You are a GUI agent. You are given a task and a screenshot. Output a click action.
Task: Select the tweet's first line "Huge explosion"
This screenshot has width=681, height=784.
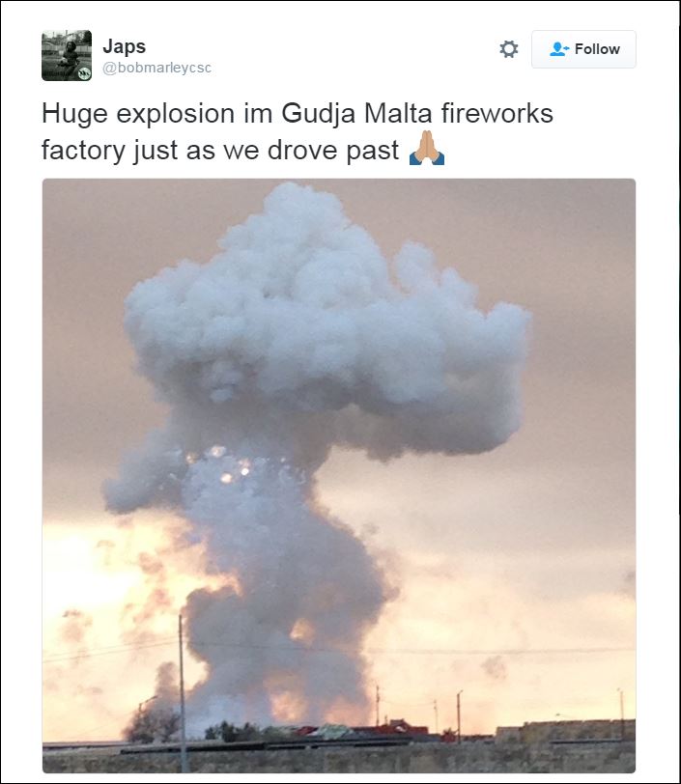coord(138,114)
